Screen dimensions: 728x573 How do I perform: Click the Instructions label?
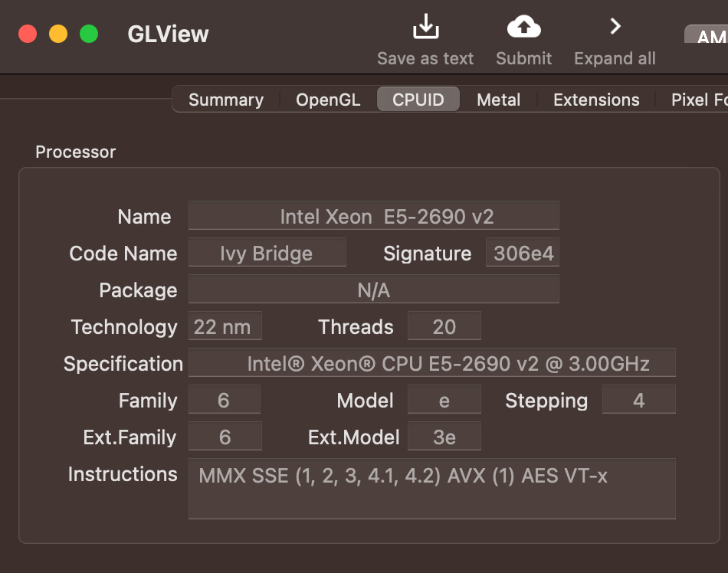(123, 474)
